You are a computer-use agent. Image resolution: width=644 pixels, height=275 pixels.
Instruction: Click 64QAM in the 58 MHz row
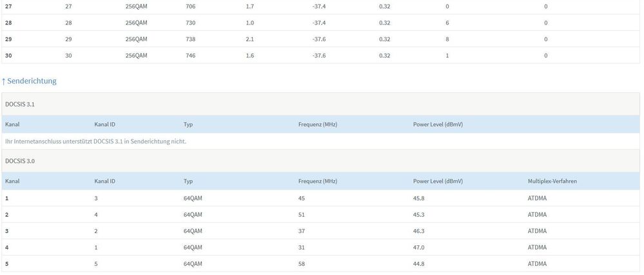(x=193, y=264)
